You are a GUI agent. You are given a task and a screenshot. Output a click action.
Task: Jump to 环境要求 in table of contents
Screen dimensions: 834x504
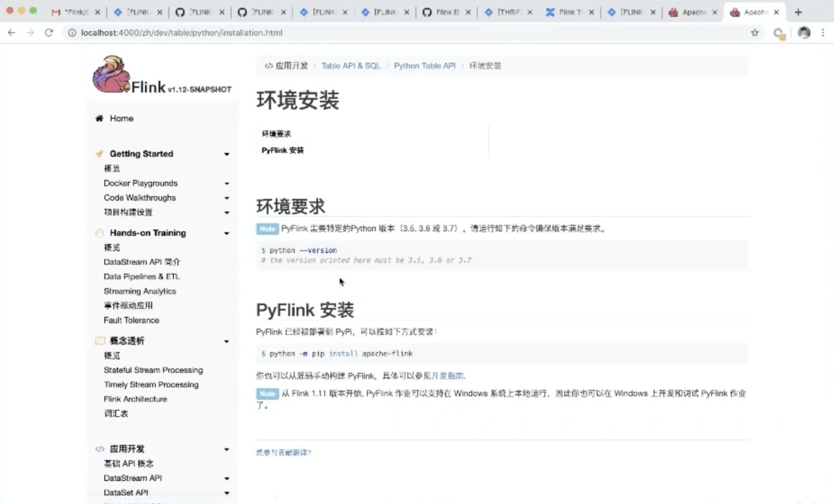[276, 134]
